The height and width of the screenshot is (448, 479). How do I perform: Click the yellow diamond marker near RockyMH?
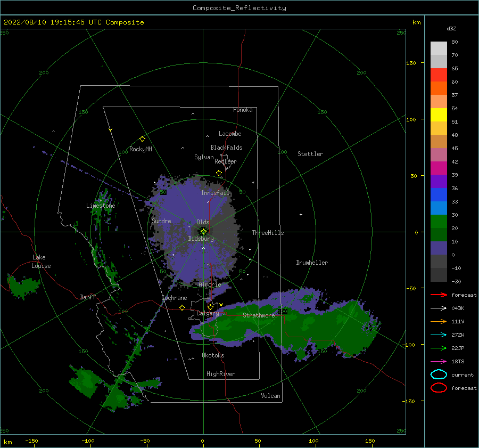click(142, 139)
